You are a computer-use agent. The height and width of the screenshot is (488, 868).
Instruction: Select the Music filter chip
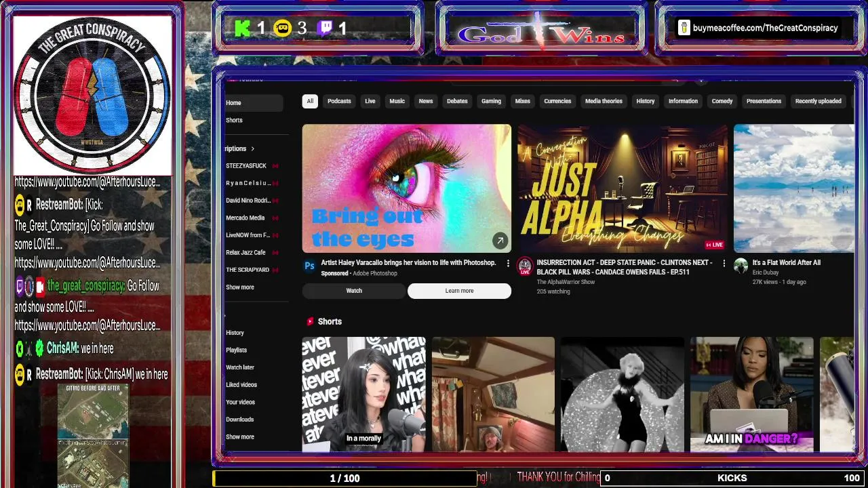tap(397, 101)
